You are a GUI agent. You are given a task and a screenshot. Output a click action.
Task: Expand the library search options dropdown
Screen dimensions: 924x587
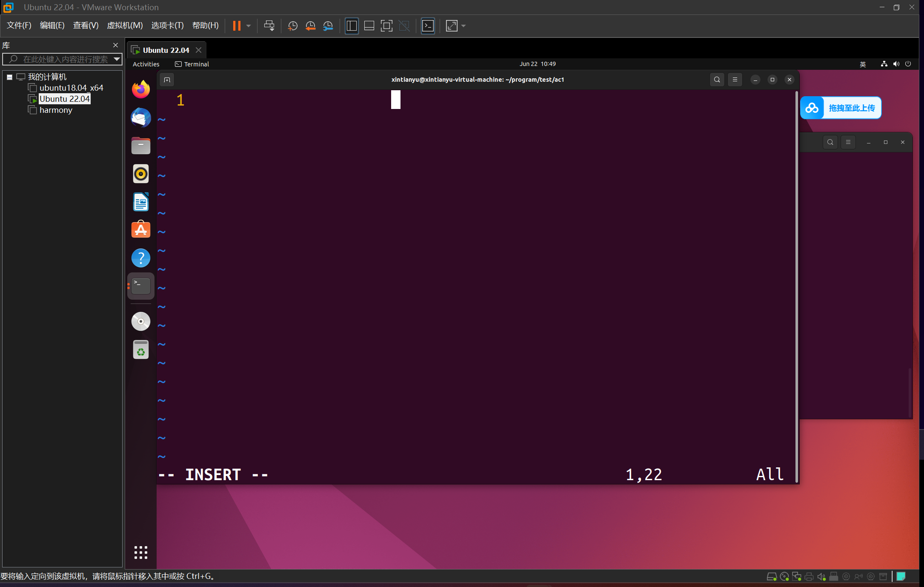(x=117, y=59)
